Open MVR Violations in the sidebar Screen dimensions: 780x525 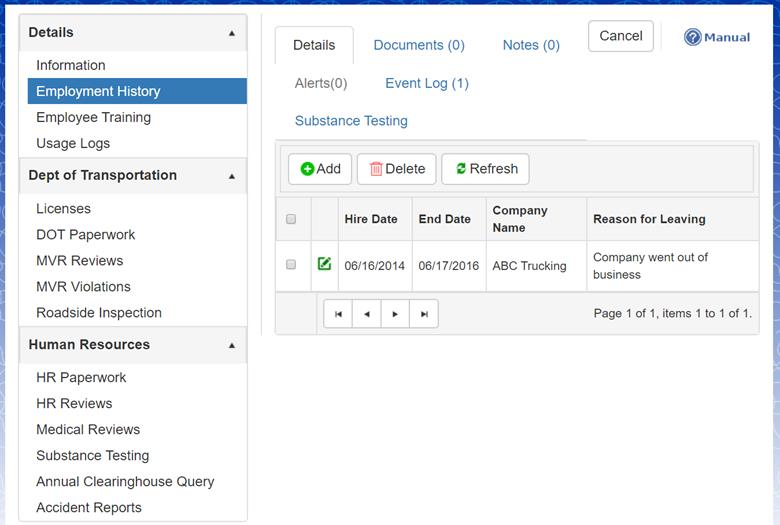(x=83, y=287)
